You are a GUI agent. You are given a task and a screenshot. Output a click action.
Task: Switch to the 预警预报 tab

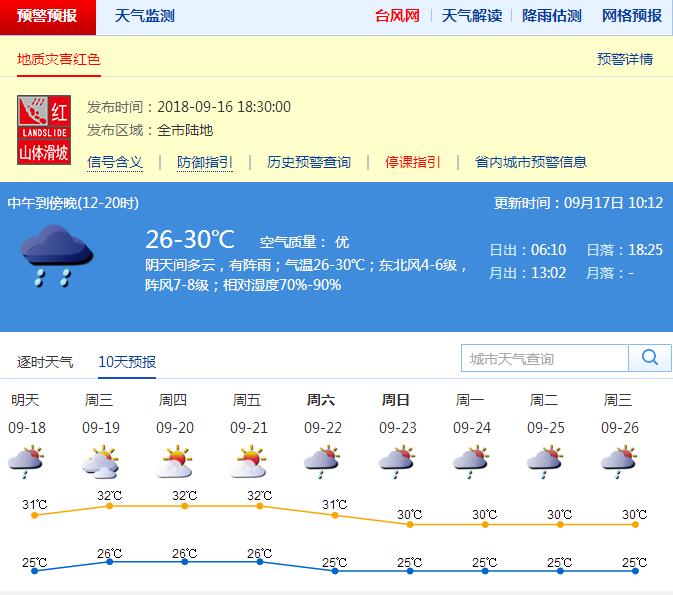pos(48,16)
